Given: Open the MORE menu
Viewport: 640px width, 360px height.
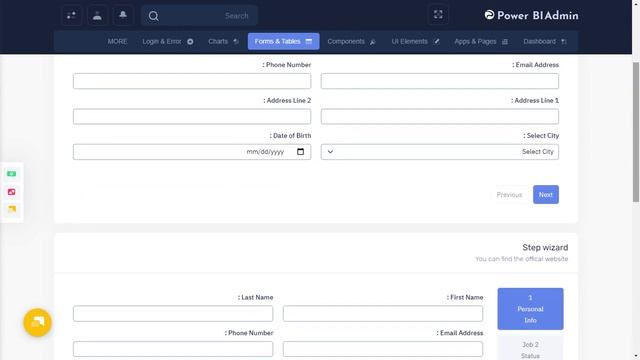Looking at the screenshot, I should 118,41.
